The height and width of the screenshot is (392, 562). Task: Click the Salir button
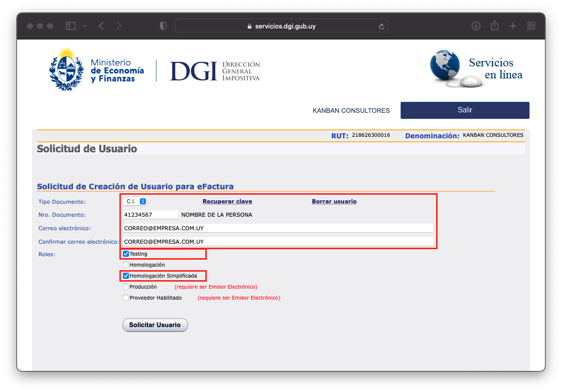(x=465, y=110)
